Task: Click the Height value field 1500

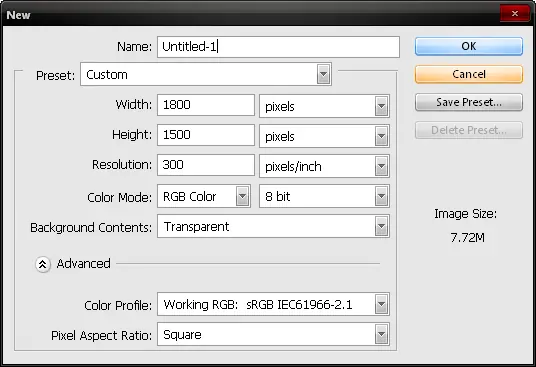Action: pos(206,135)
